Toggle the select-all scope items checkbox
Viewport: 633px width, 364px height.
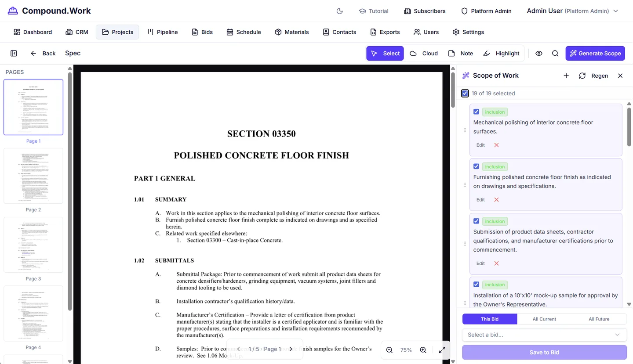point(465,93)
